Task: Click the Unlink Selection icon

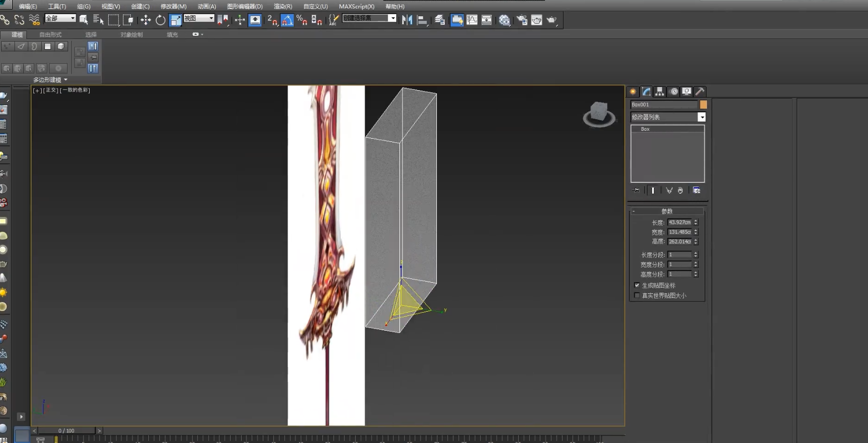Action: pos(20,20)
